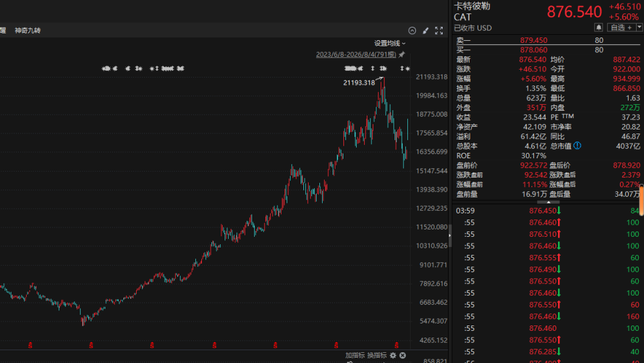Click the up-triangle handle above the tick list
This screenshot has height=363, width=644.
coord(548,202)
